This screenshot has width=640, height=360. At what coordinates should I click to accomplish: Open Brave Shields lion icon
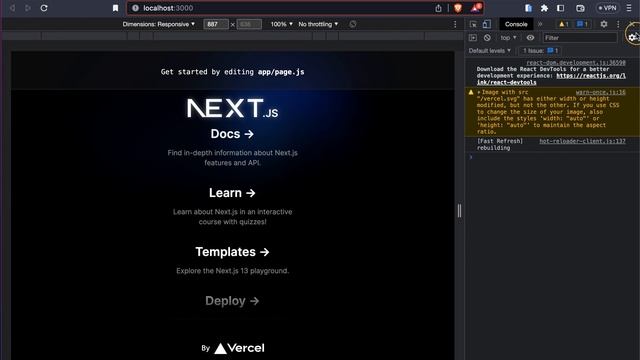point(458,8)
